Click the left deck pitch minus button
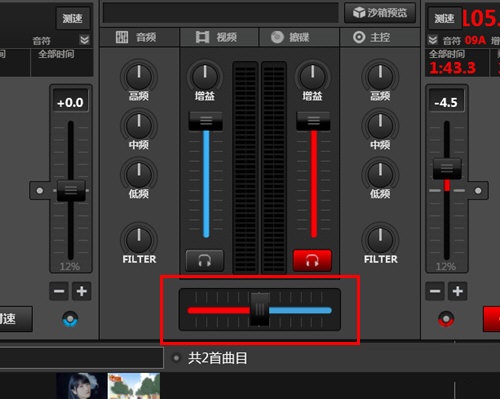 (x=59, y=291)
